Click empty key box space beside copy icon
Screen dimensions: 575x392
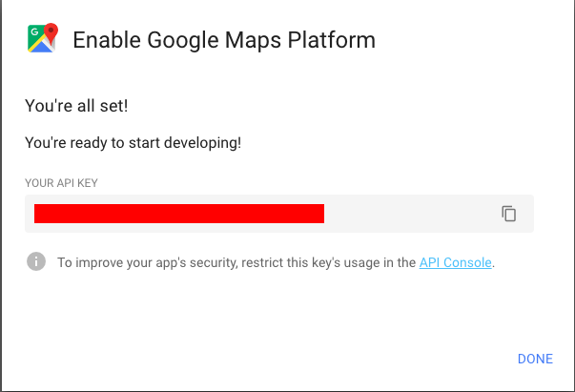pos(411,214)
